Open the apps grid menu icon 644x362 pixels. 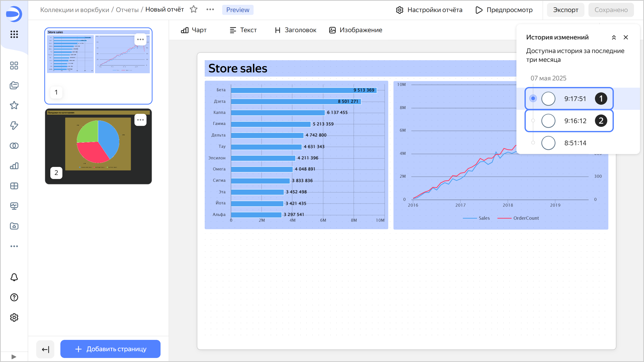pos(14,34)
